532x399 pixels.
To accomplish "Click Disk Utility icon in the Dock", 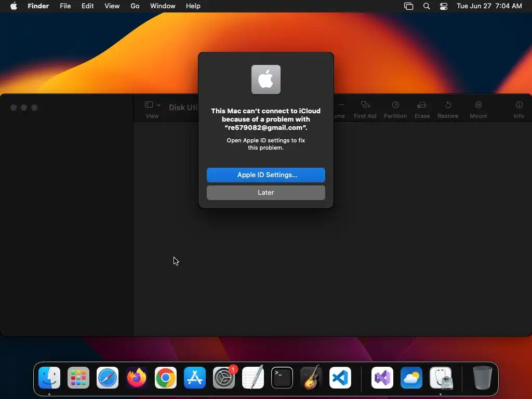I will point(441,378).
